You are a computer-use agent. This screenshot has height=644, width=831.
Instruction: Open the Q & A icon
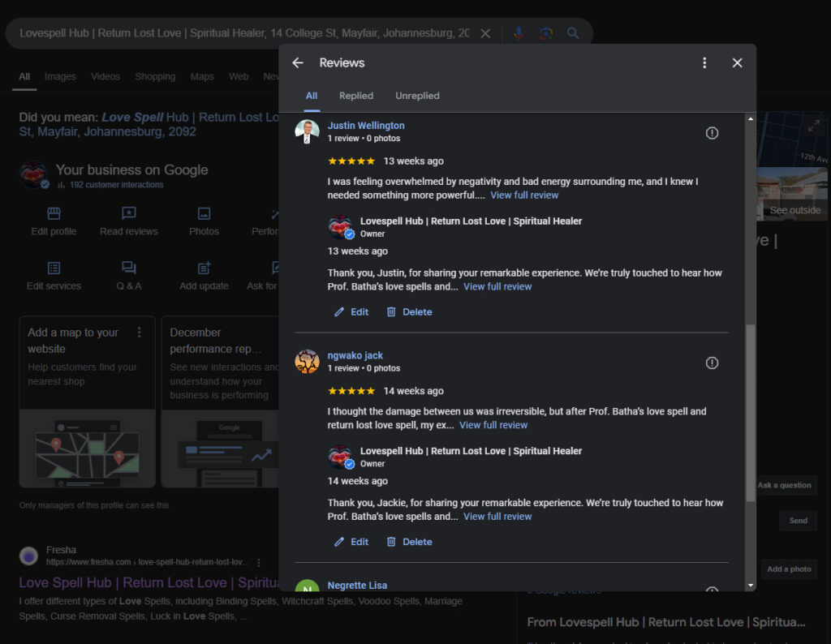(129, 268)
